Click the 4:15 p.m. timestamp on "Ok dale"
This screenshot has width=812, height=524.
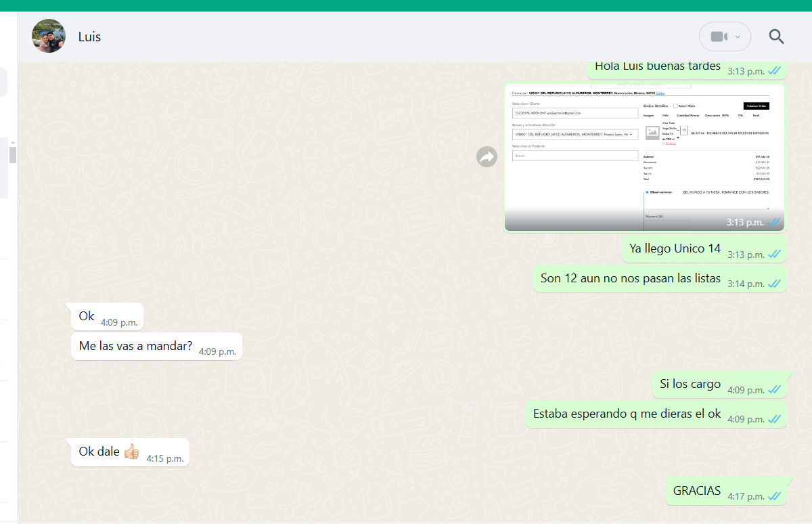click(x=165, y=458)
